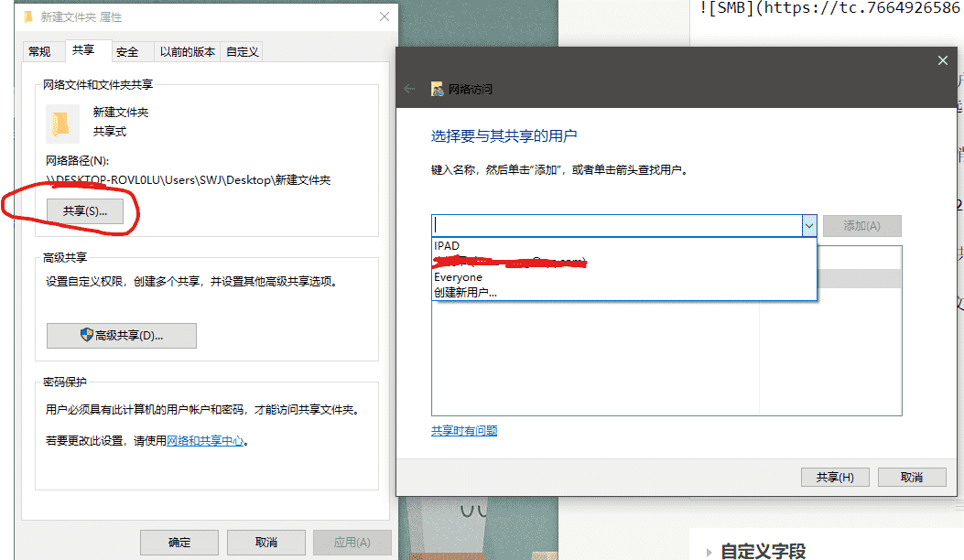Click the 网络访问 header icon
This screenshot has height=560, width=964.
pyautogui.click(x=437, y=88)
